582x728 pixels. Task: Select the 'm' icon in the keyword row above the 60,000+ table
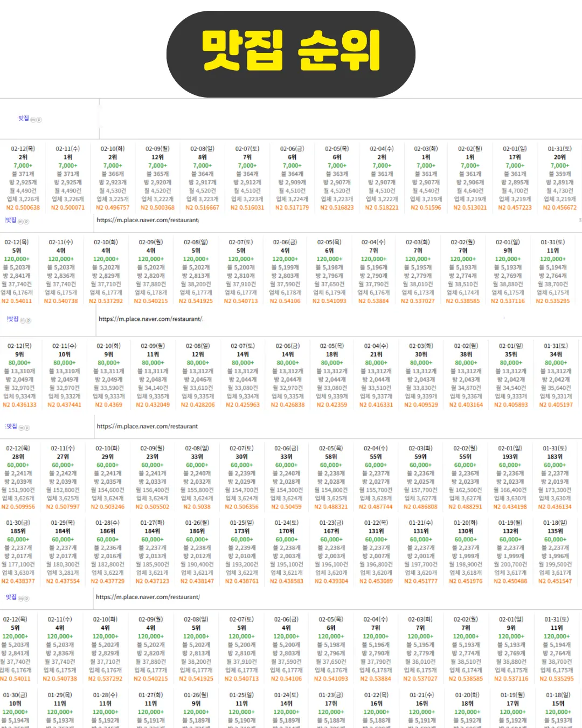21,428
